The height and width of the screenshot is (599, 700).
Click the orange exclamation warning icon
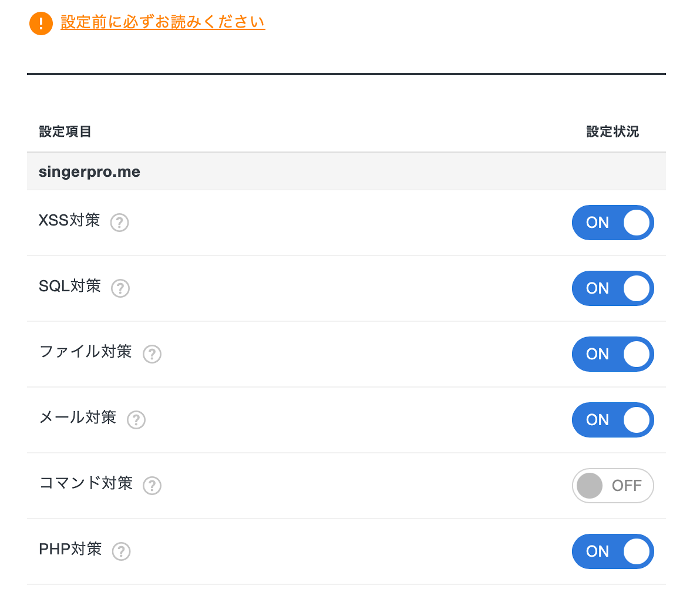[41, 23]
